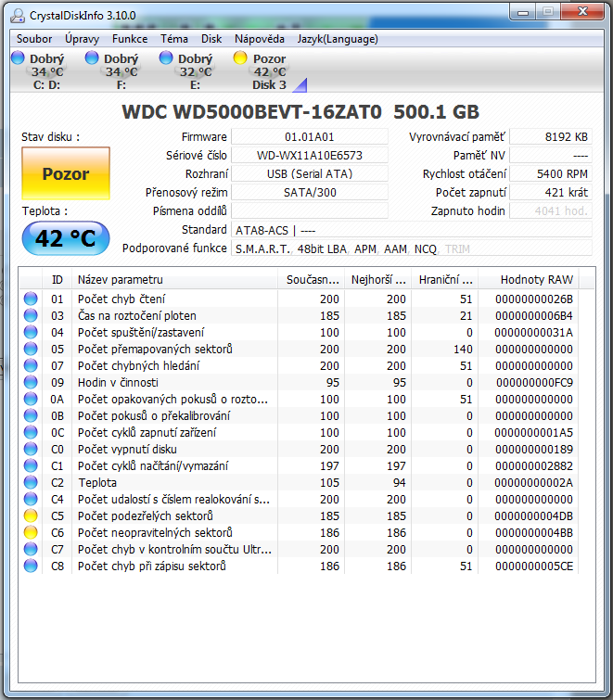Click the Standard field ATA8-ACS

click(412, 230)
